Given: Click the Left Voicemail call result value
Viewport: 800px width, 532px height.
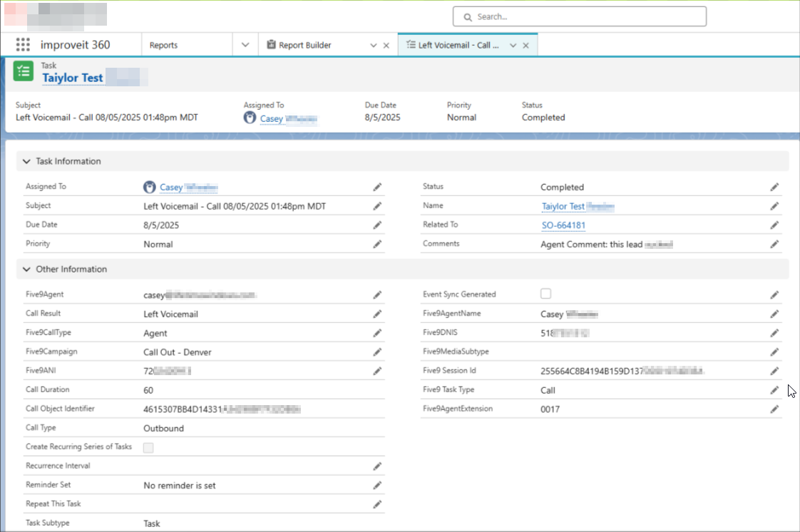Looking at the screenshot, I should [171, 314].
